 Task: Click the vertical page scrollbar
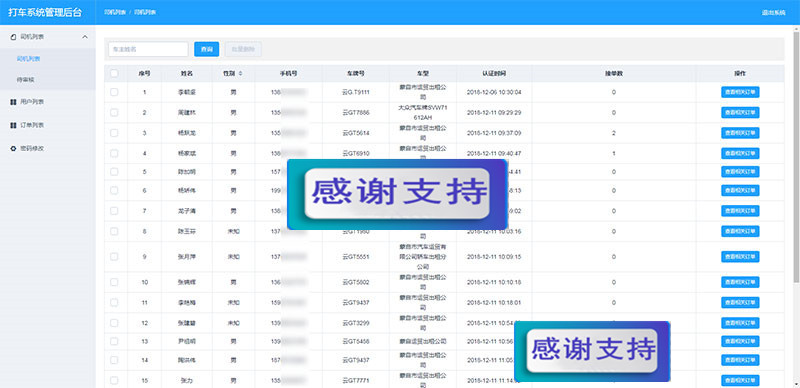point(796,156)
